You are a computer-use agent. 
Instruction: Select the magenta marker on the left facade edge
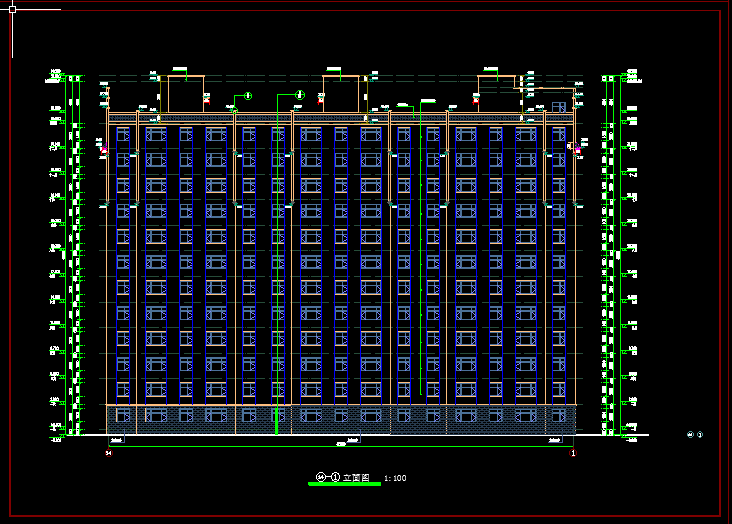coord(105,150)
